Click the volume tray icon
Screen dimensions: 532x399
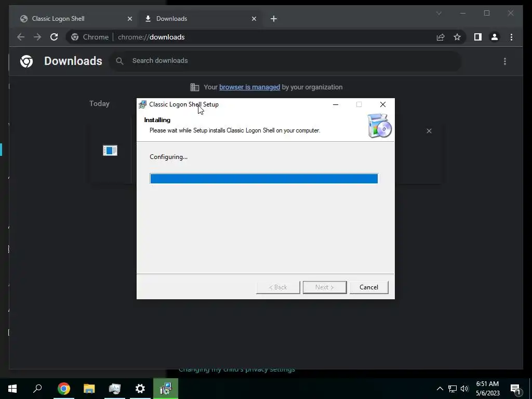tap(464, 389)
